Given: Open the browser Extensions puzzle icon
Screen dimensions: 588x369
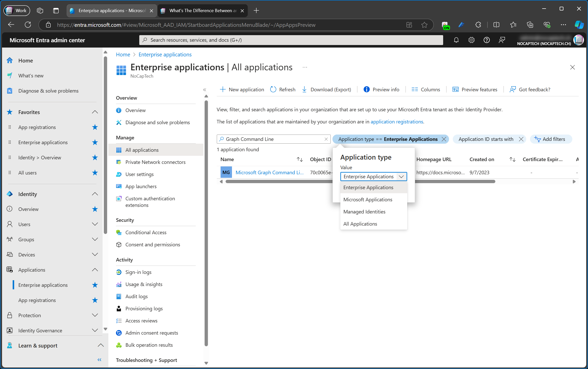Looking at the screenshot, I should 478,25.
